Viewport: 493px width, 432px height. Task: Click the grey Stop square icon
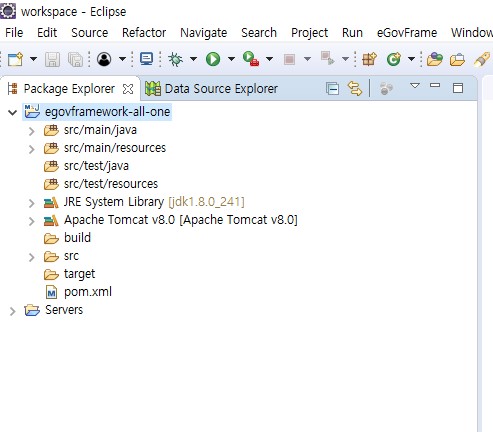(289, 60)
